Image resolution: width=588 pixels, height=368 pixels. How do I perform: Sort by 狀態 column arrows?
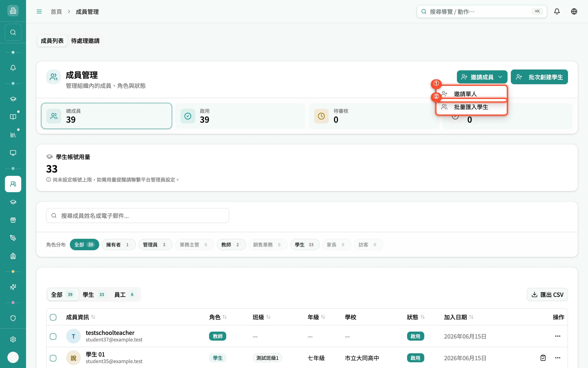click(x=423, y=317)
